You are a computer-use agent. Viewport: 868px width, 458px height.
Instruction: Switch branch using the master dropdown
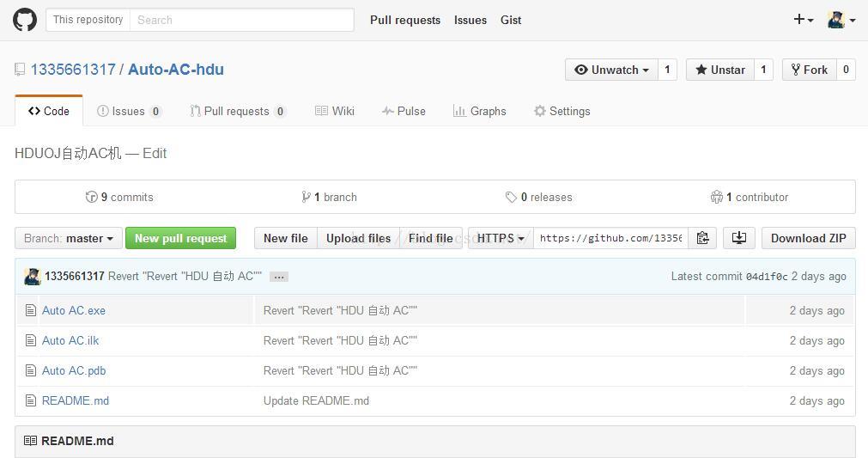point(69,238)
